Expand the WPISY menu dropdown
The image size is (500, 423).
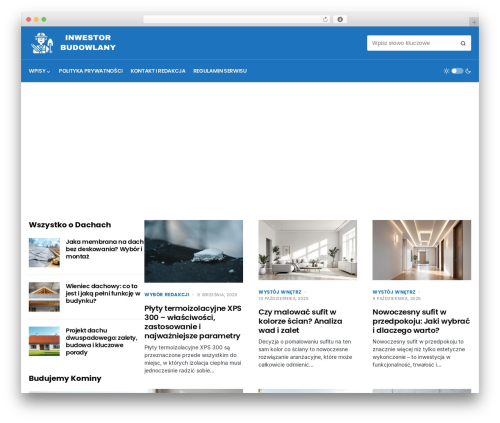pyautogui.click(x=39, y=71)
